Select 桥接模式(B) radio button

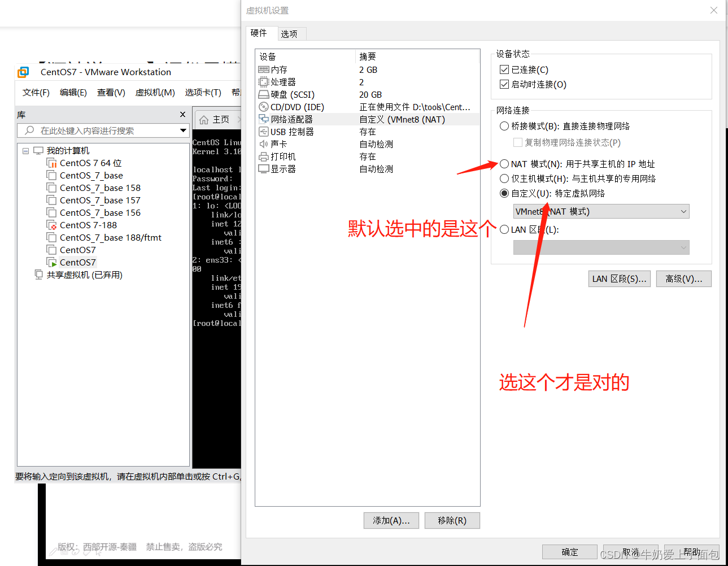[x=504, y=126]
